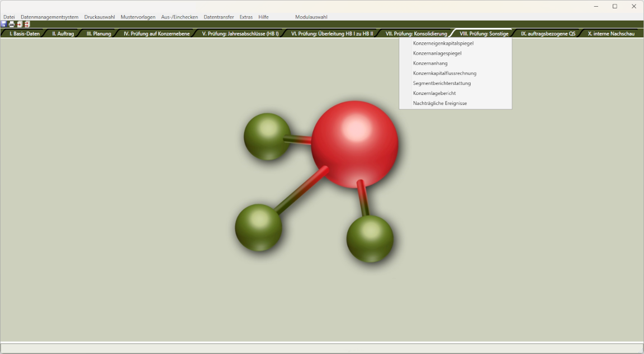
Task: Expand the X. interne Nachschau tab
Action: tap(610, 34)
